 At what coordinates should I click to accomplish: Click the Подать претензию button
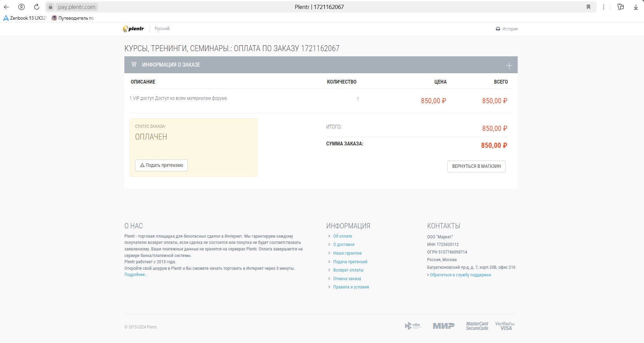[161, 165]
